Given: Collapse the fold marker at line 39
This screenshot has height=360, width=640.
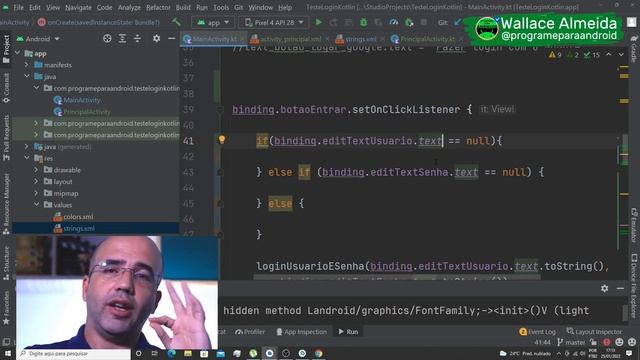Looking at the screenshot, I should (x=220, y=109).
